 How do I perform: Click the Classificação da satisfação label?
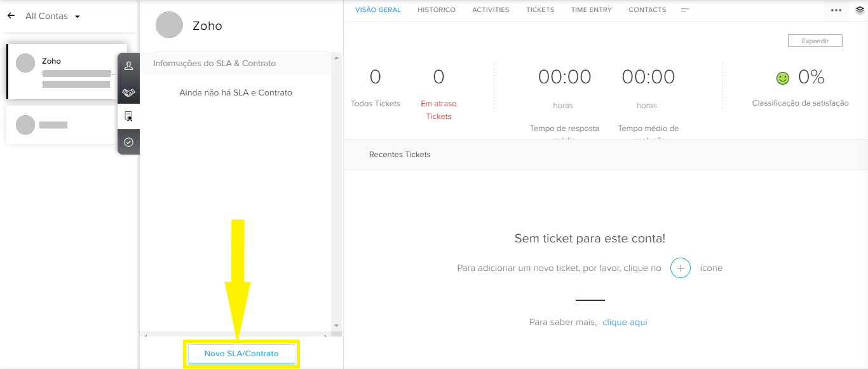[801, 103]
